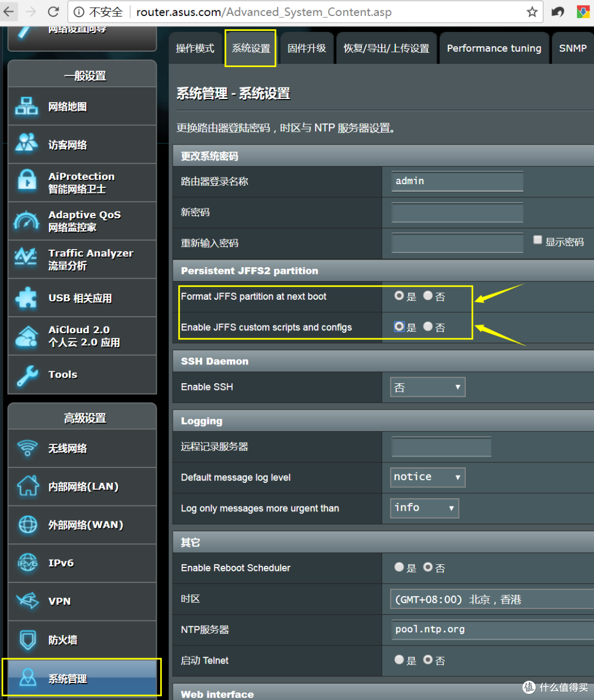Expand Default message log level dropdown

427,477
